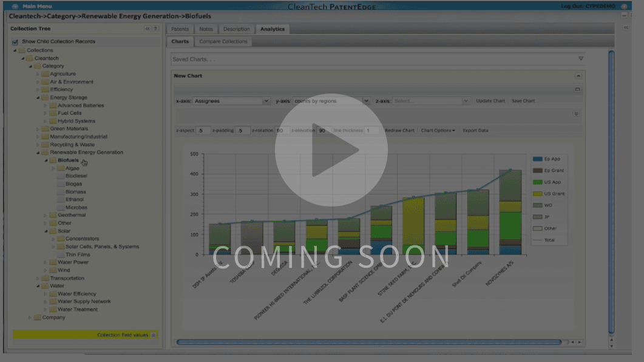Select the Charts sub-tab

coord(180,41)
